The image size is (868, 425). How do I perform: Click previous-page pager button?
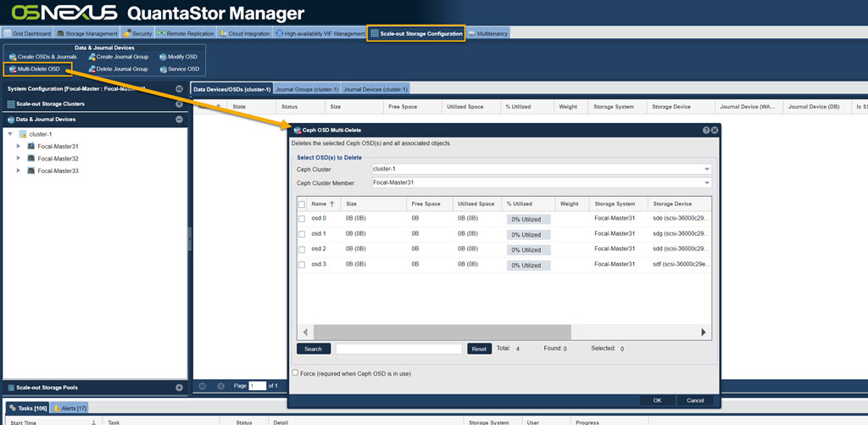pos(221,386)
